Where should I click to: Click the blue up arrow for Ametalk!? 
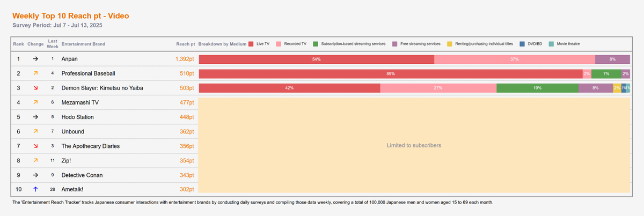35,190
